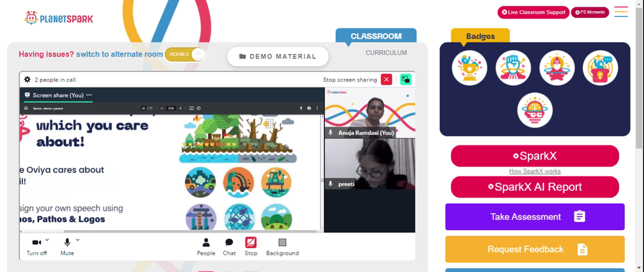This screenshot has height=272, width=644.
Task: Click fit-to-page icon in PDF toolbar
Action: [191, 108]
